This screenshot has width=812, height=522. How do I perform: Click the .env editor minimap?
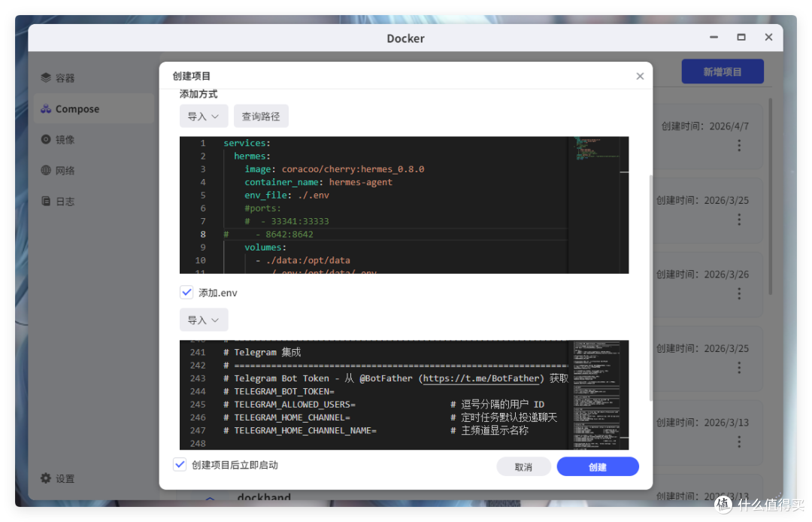596,395
